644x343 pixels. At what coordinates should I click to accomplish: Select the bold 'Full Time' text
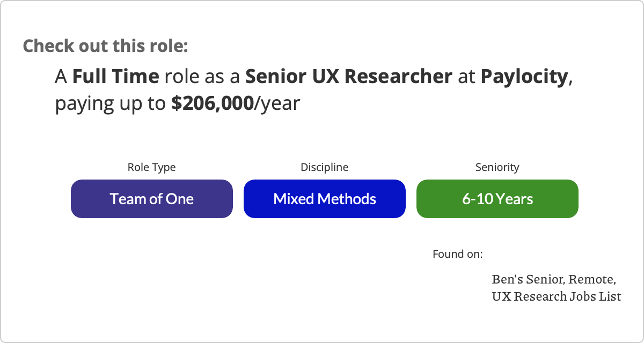coord(116,77)
